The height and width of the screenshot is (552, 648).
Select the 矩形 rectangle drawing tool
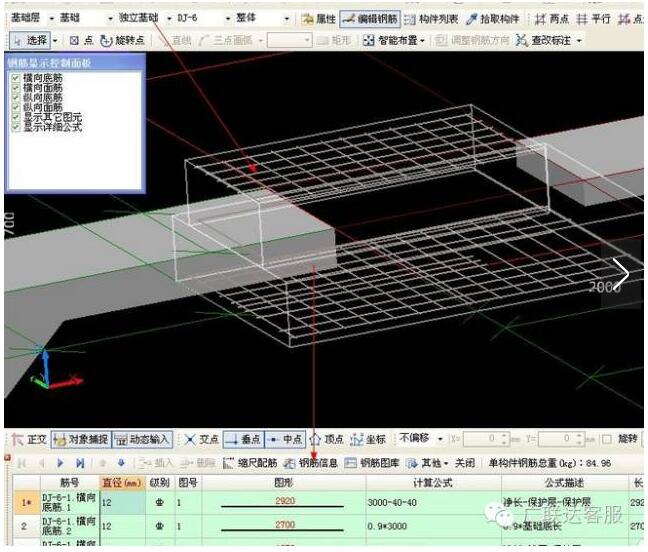(x=334, y=40)
